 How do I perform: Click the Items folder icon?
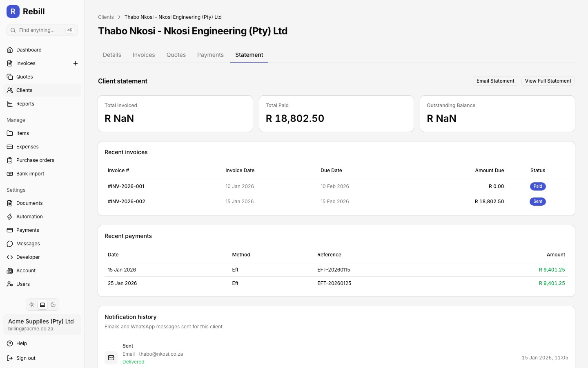(x=10, y=133)
